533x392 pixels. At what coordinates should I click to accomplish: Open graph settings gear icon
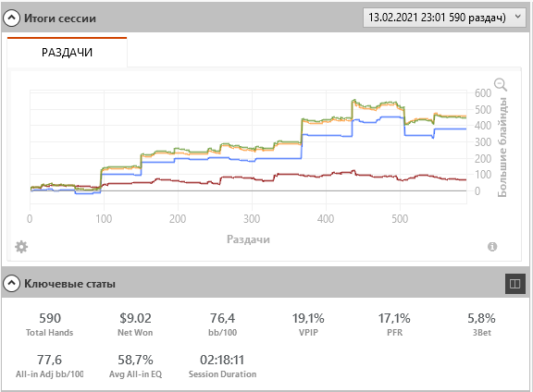coord(21,247)
